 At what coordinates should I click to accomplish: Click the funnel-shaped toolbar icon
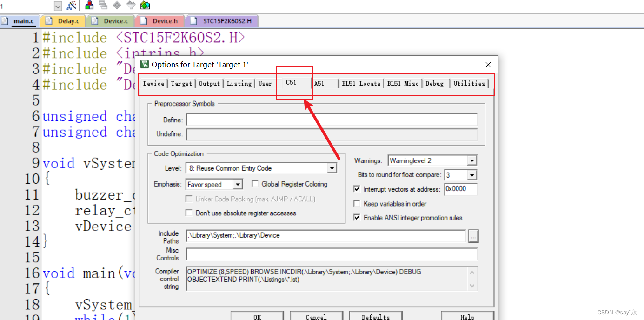[132, 6]
